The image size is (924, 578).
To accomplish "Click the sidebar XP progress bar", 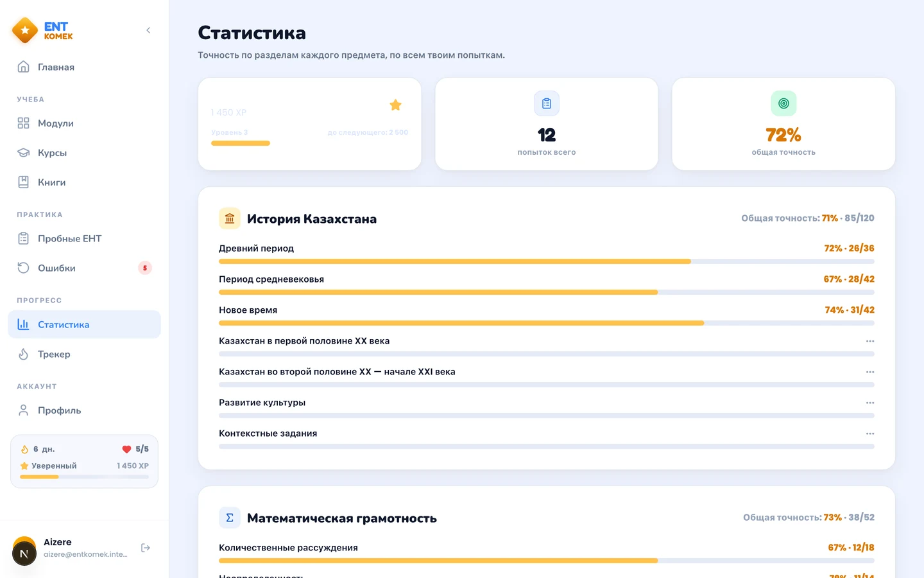I will click(84, 477).
